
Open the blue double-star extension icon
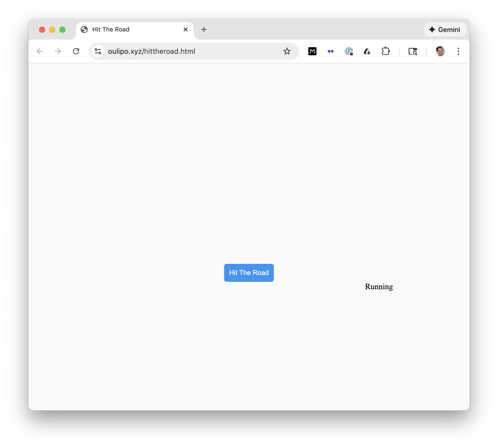pos(330,51)
